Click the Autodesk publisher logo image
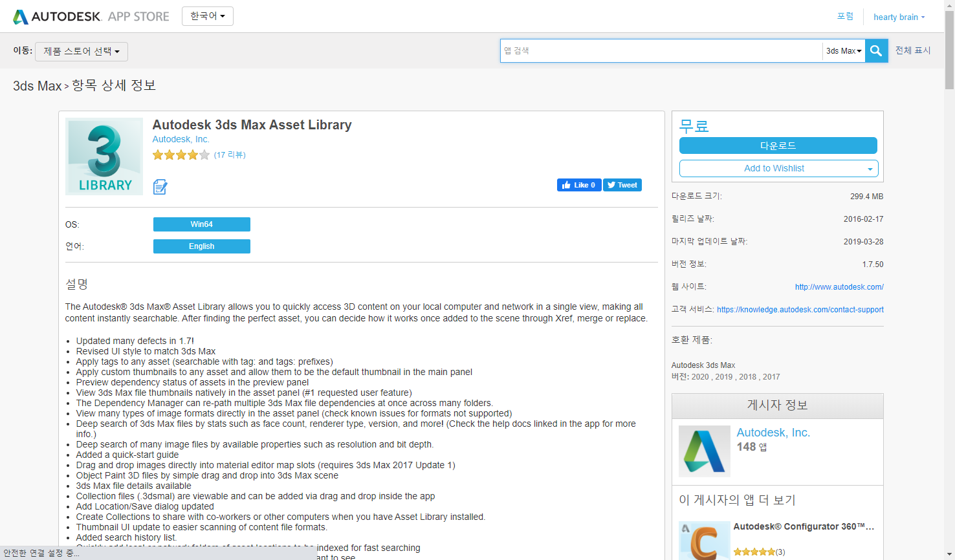Screen dimensions: 955x560 [705, 451]
